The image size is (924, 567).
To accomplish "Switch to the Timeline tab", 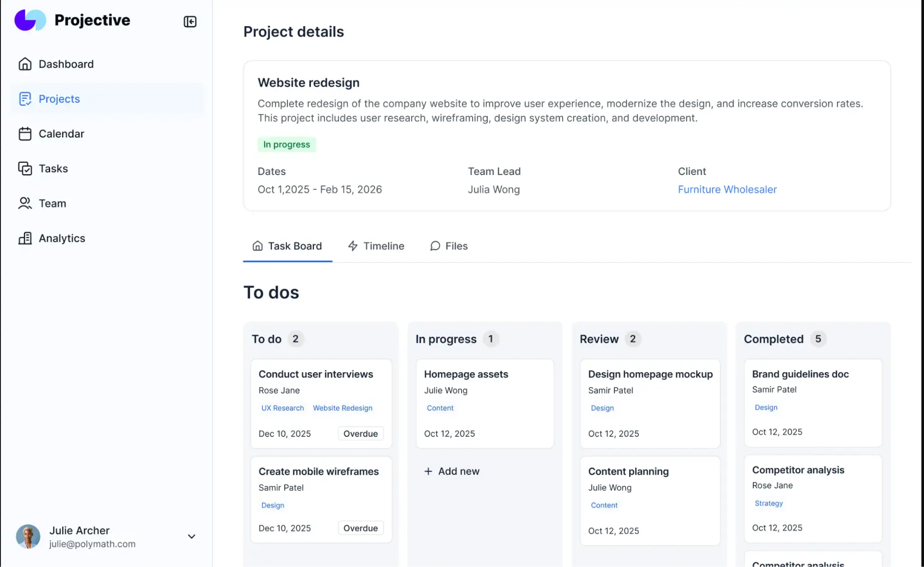I will [376, 246].
